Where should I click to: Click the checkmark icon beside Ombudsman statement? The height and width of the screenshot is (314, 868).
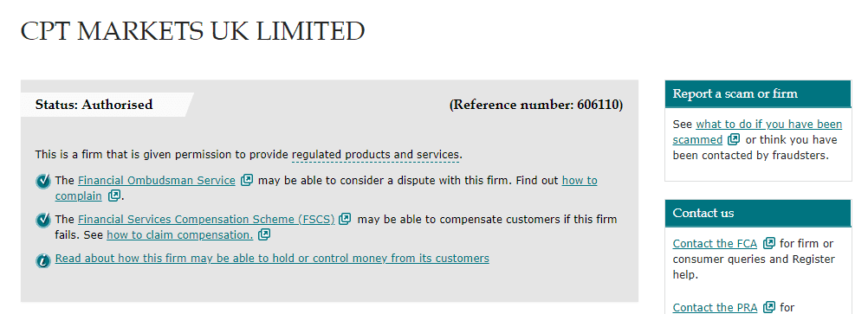[43, 182]
